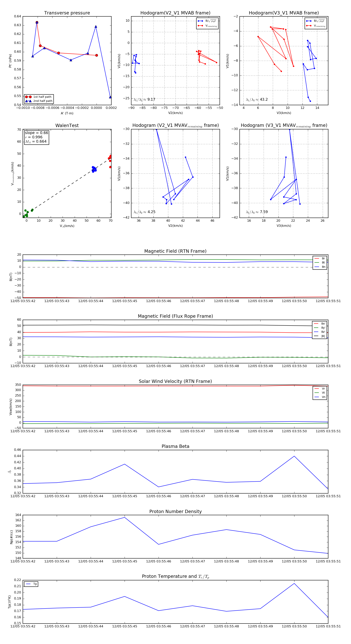Select the 'slope = 0.66' annotation
This screenshot has width=351, height=644.
click(36, 133)
